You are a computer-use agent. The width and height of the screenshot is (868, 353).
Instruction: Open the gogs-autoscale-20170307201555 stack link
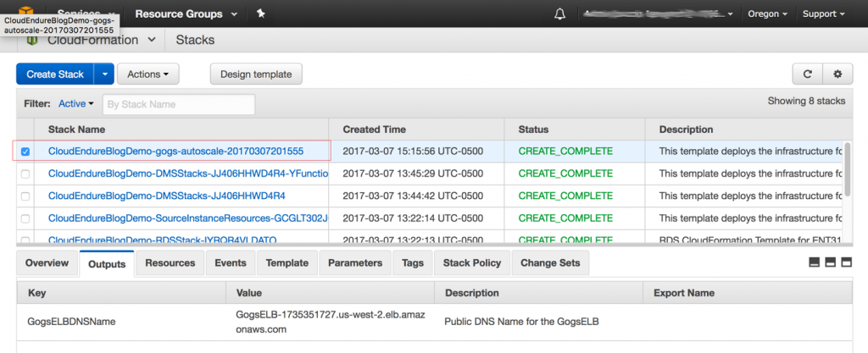pos(176,151)
